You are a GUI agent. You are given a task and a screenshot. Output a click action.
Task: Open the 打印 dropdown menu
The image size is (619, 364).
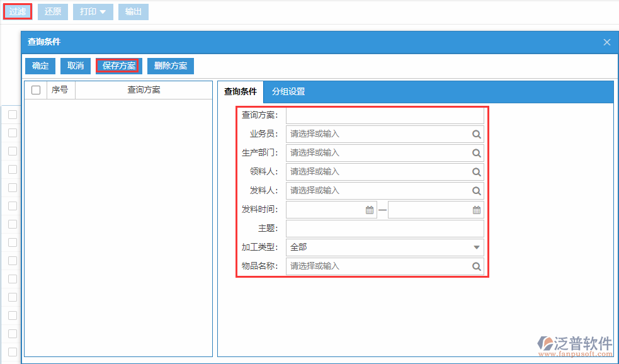tap(93, 12)
